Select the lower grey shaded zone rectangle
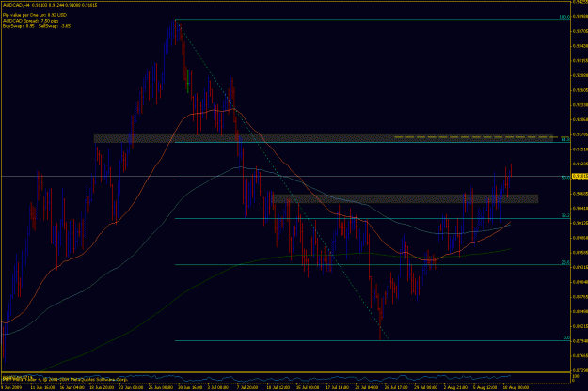Viewport: 588px width, 391px height. [x=405, y=198]
